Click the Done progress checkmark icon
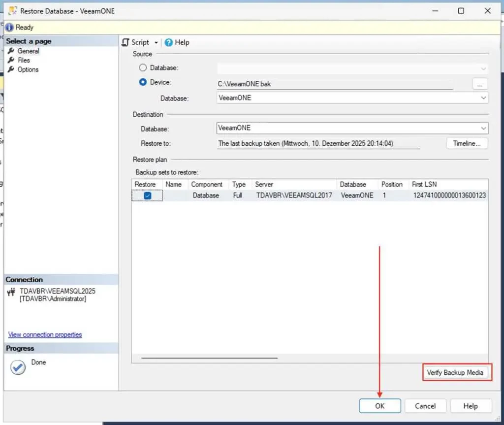504x425 pixels. [18, 367]
